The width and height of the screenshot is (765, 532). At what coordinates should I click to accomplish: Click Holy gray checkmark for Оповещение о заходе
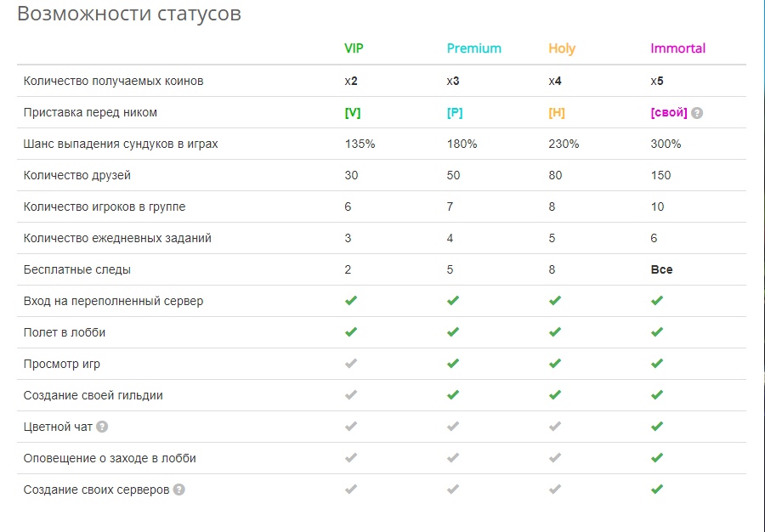tap(555, 458)
